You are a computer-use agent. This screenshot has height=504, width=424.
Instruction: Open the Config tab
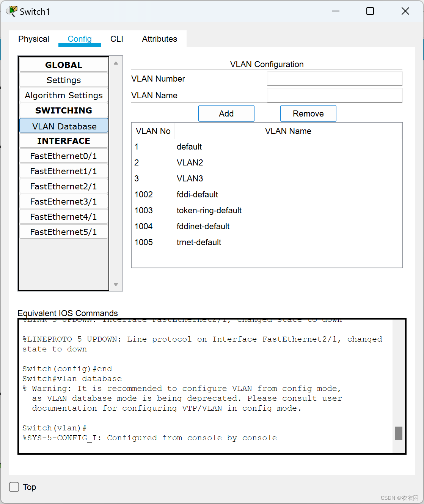[x=80, y=39]
